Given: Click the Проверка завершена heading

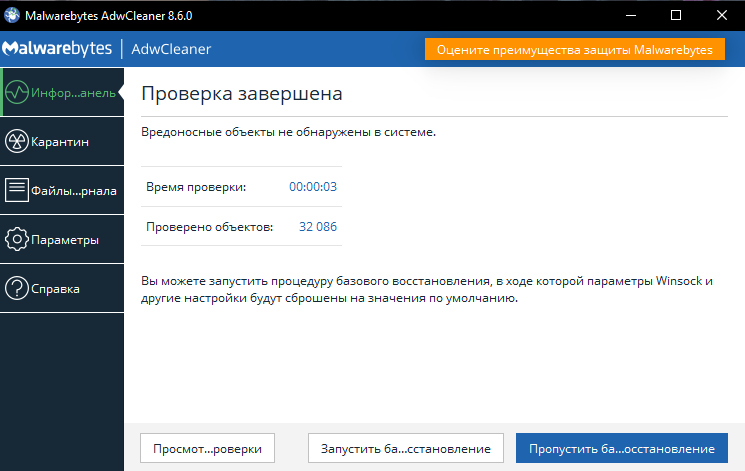Looking at the screenshot, I should tap(242, 93).
